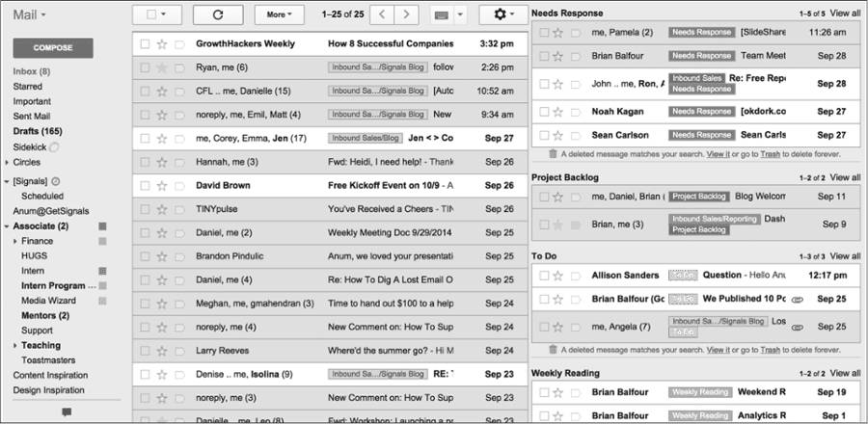Click the COMPOSE button
Viewport: 868px width, 424px height.
[x=53, y=48]
